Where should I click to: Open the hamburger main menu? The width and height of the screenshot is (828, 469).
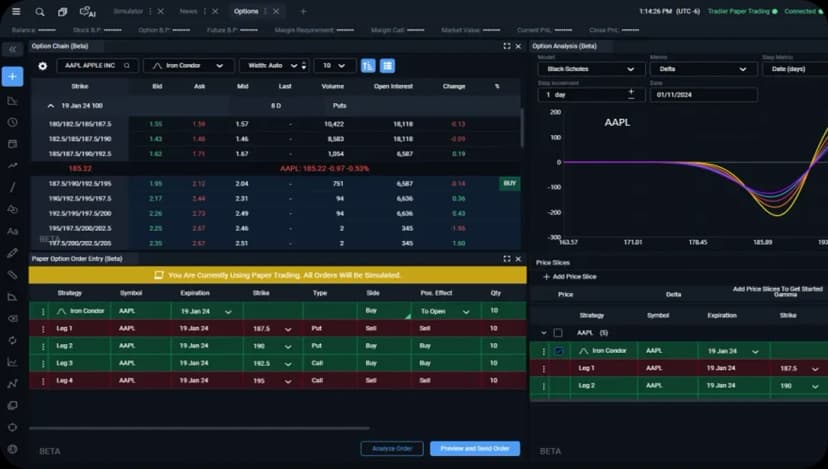pos(16,11)
